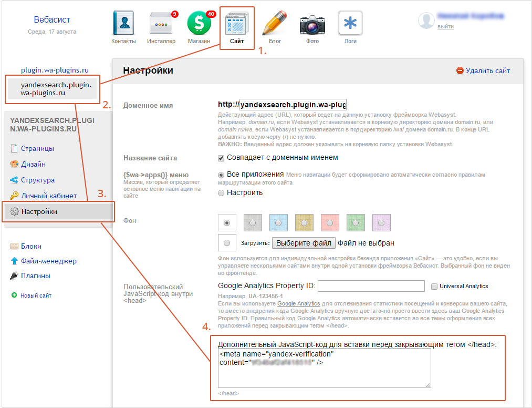Click inside the additional JavaScript code textarea
532x408 pixels.
tap(325, 368)
